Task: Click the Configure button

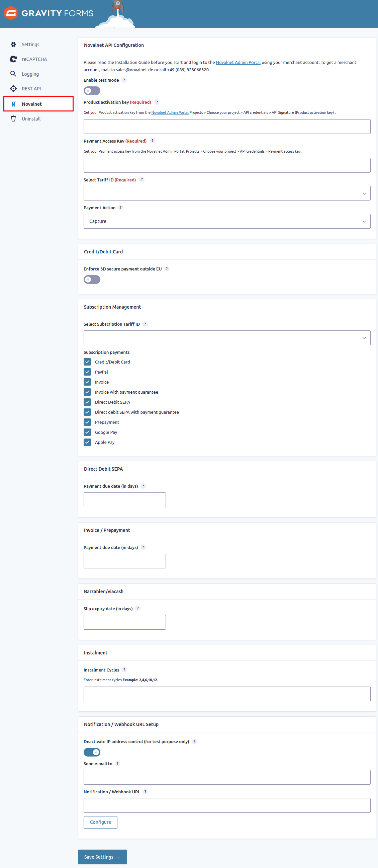Action: pyautogui.click(x=100, y=822)
